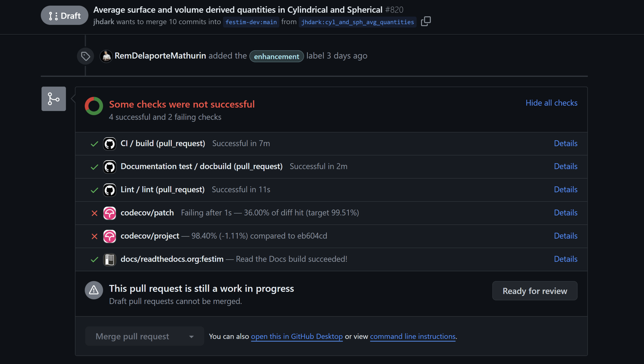This screenshot has width=644, height=364.
Task: Open this in GitHub Desktop link
Action: point(297,336)
